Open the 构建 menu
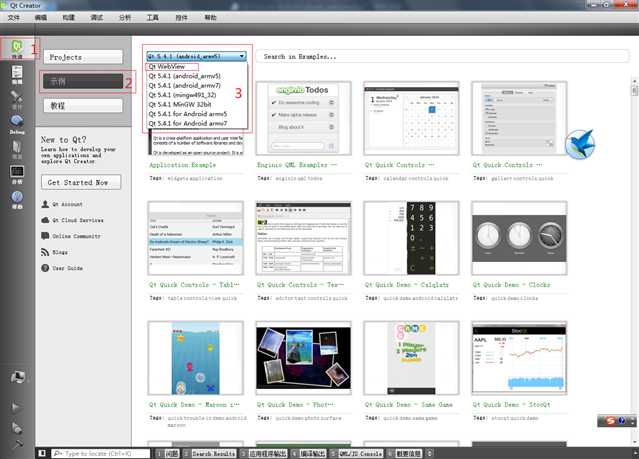The image size is (639, 459). pyautogui.click(x=68, y=18)
